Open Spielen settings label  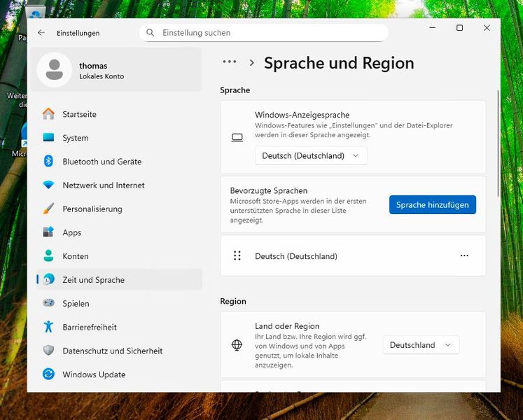[76, 304]
